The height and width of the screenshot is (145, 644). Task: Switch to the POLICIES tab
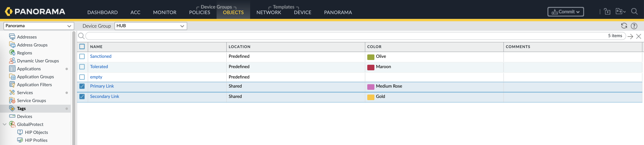pos(200,12)
